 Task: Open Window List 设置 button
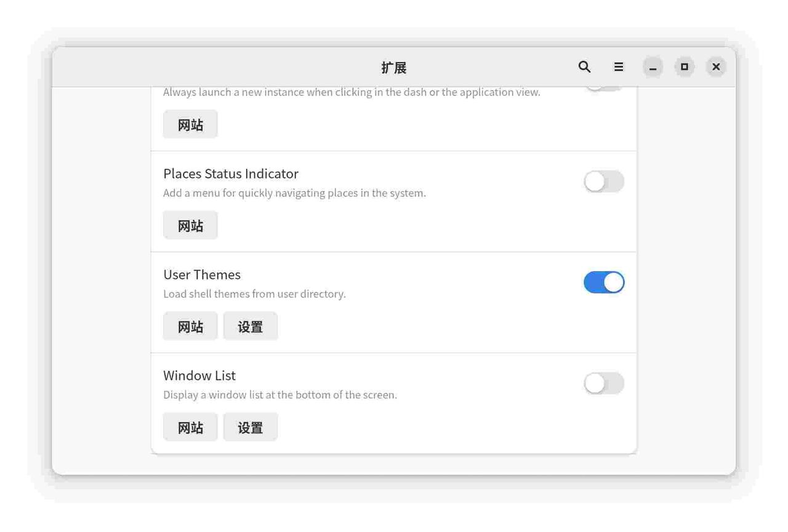tap(250, 427)
